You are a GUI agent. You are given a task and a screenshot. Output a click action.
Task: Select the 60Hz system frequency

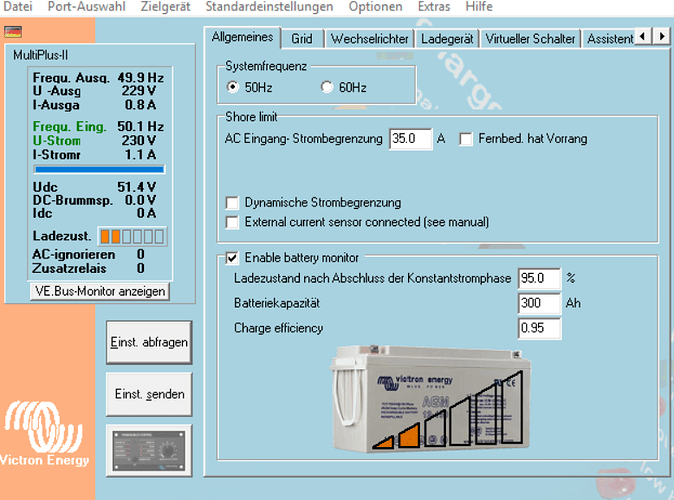click(327, 87)
